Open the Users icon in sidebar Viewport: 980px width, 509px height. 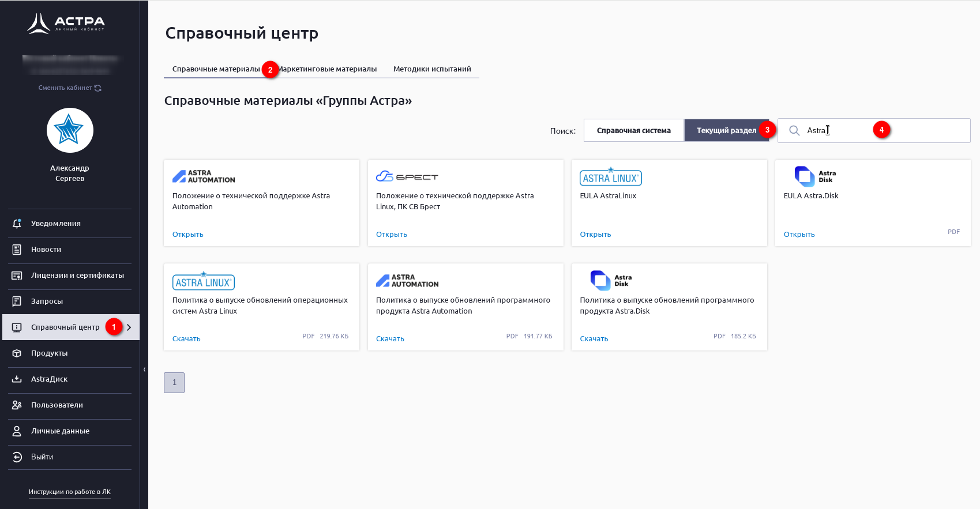click(17, 405)
